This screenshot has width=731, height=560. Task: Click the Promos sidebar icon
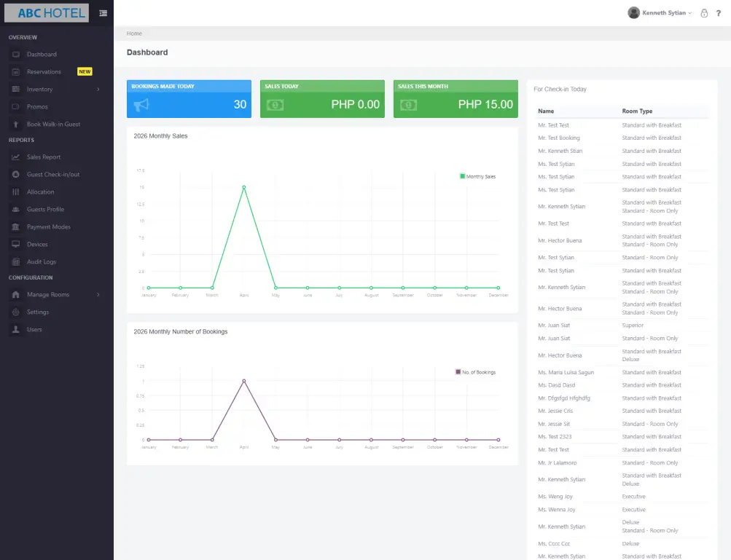[x=16, y=107]
